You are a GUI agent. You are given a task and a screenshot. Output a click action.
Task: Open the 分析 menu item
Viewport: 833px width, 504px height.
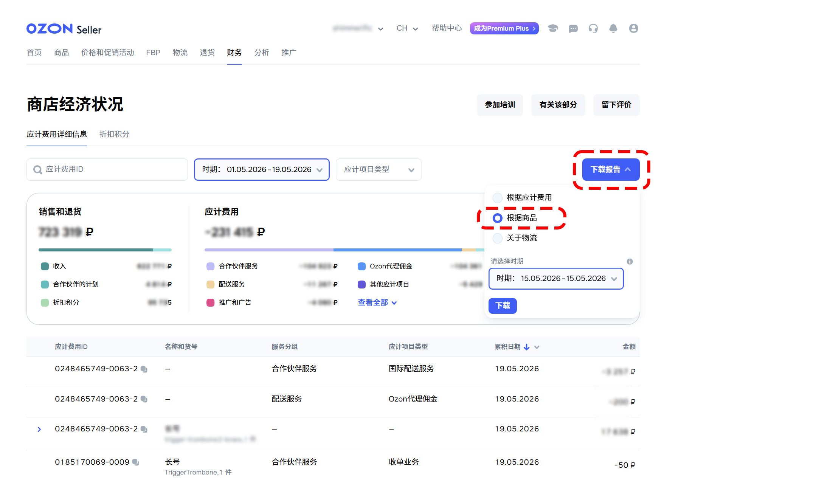262,53
